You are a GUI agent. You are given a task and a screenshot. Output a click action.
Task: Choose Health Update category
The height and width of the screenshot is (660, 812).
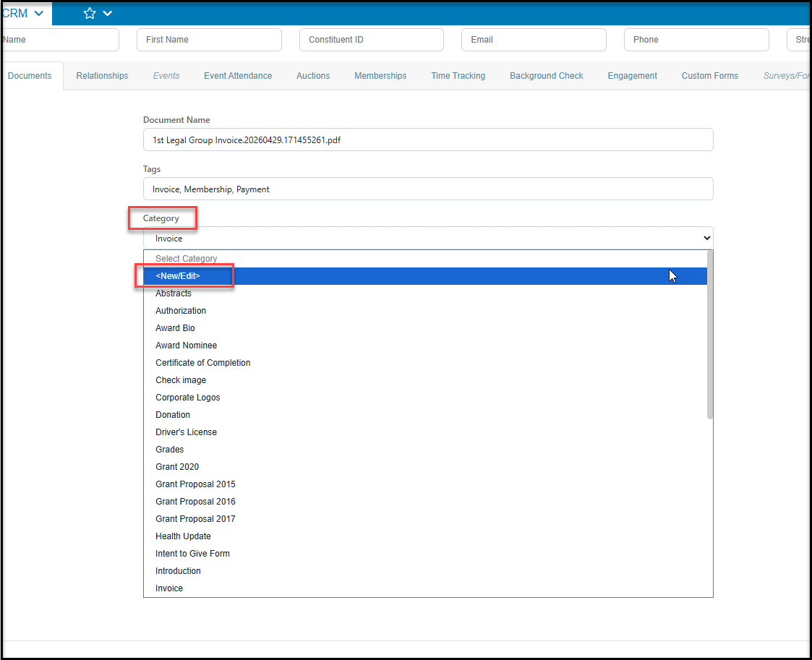[425, 536]
